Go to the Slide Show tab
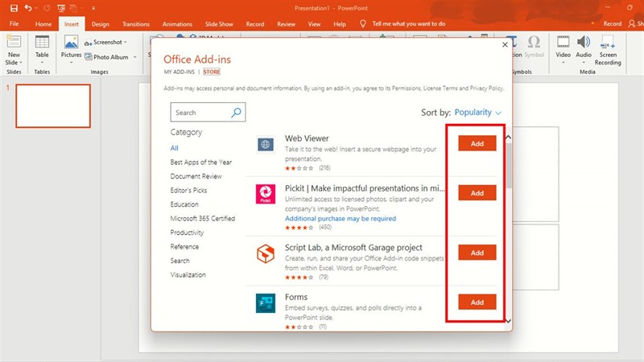The image size is (644, 362). coord(219,24)
